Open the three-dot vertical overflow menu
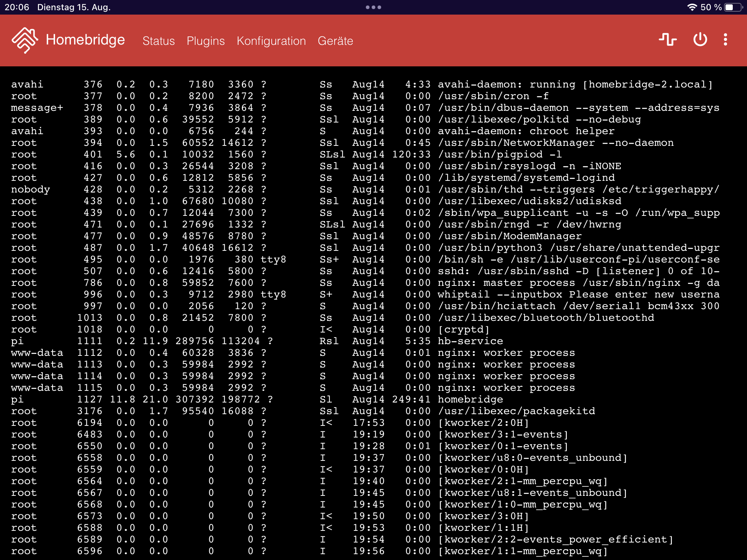The width and height of the screenshot is (747, 560). tap(725, 39)
